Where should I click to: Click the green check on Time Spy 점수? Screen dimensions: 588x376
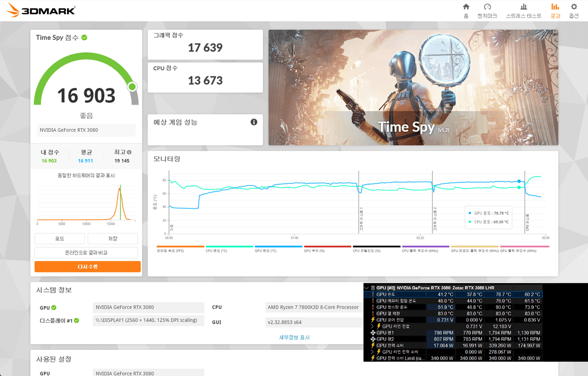coord(84,37)
